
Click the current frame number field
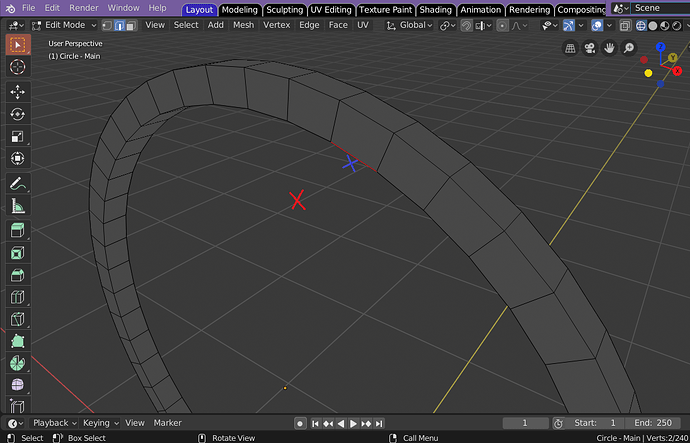(525, 423)
